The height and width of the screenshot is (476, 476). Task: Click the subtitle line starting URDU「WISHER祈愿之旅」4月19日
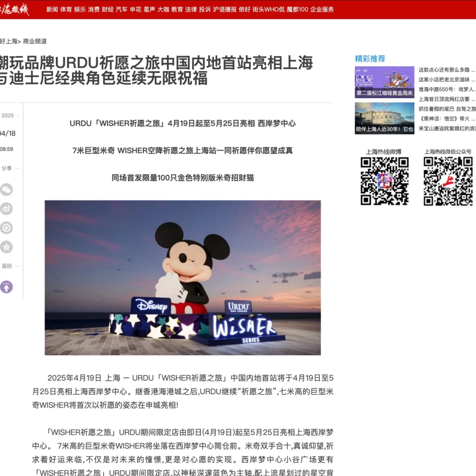(183, 123)
